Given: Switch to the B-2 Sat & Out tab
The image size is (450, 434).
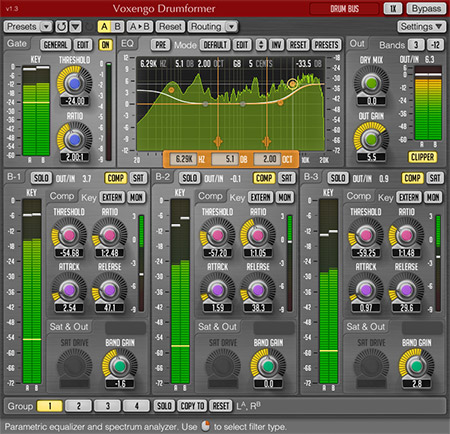Looking at the screenshot, I should click(x=218, y=327).
